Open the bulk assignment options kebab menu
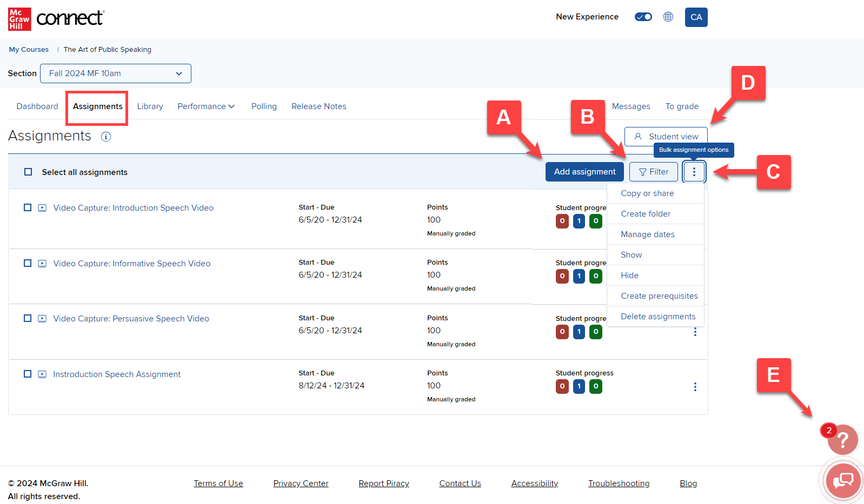 pos(694,172)
